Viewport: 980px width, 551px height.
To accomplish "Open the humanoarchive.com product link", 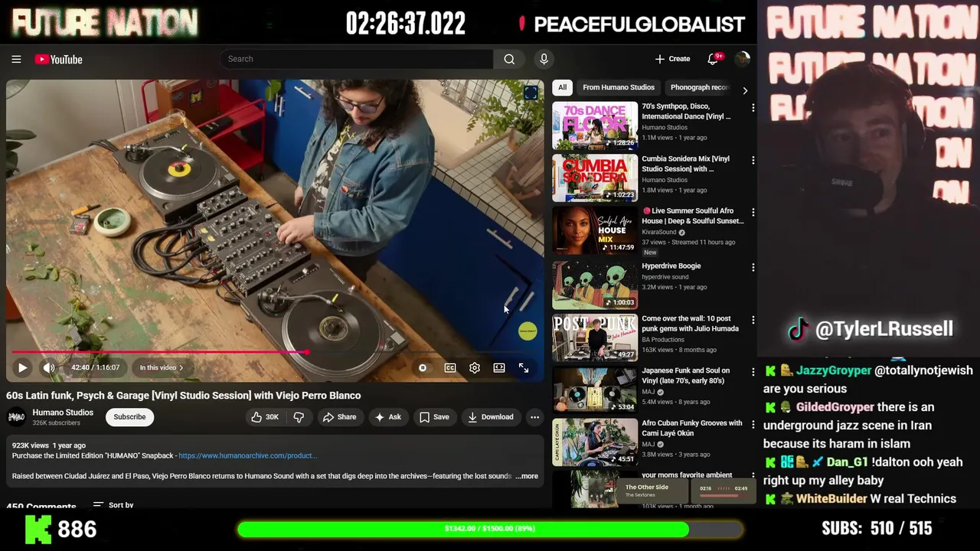I will pos(247,455).
